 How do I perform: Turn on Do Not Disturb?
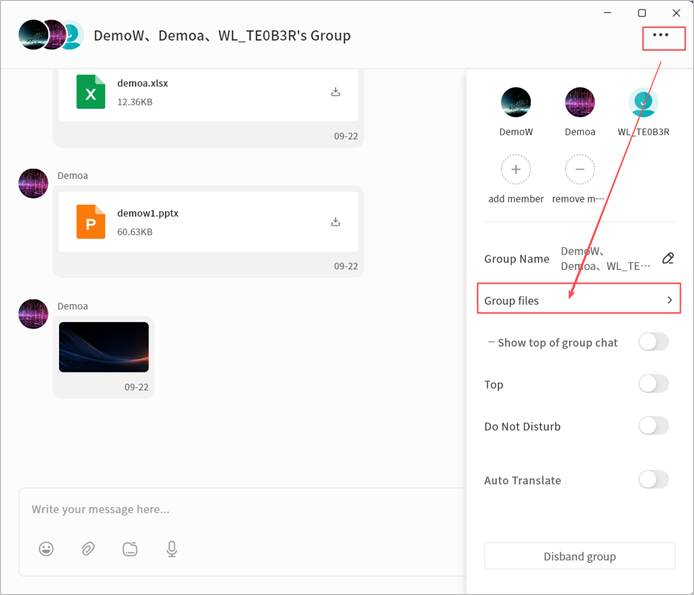653,426
